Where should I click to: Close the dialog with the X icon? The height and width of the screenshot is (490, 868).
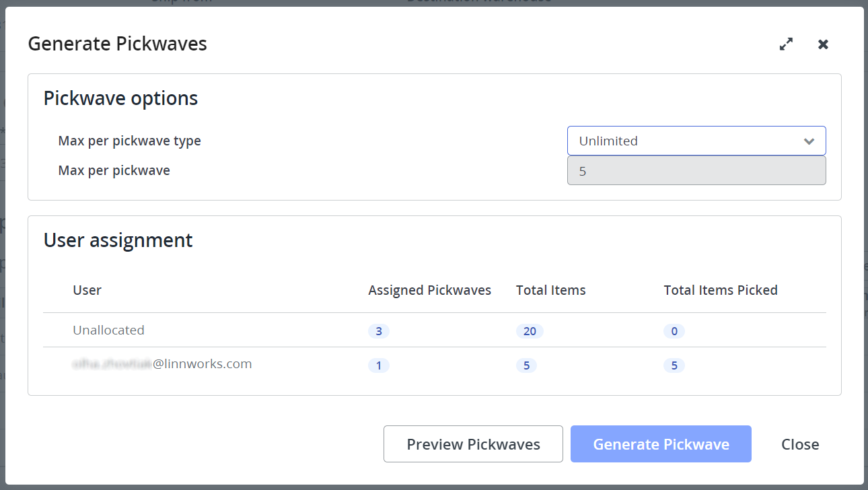tap(823, 44)
